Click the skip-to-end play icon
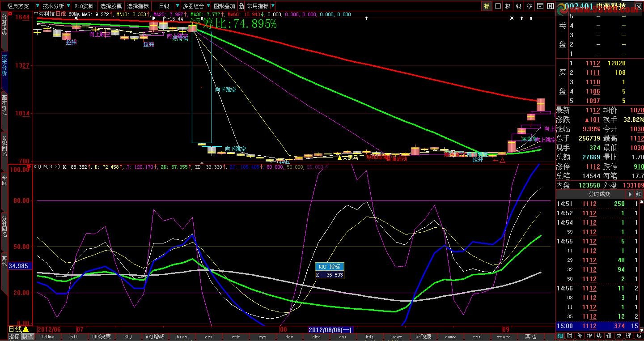Image resolution: width=644 pixels, height=341 pixels. pyautogui.click(x=550, y=6)
